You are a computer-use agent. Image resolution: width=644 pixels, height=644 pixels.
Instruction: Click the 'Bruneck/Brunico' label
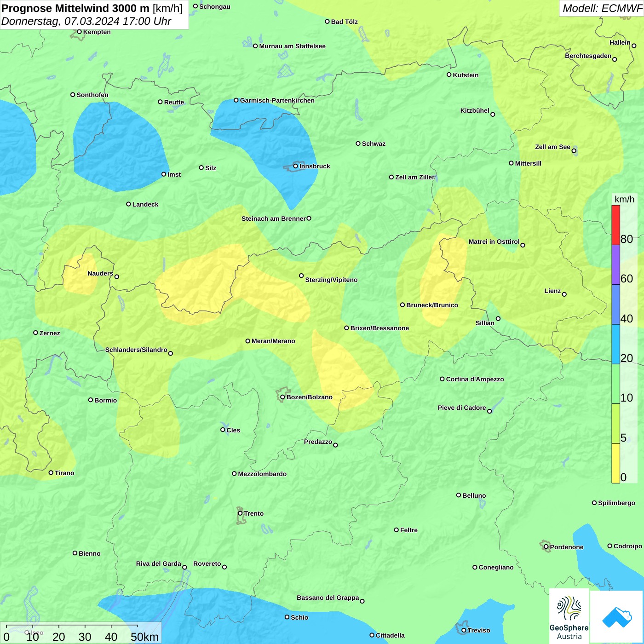[x=432, y=305]
